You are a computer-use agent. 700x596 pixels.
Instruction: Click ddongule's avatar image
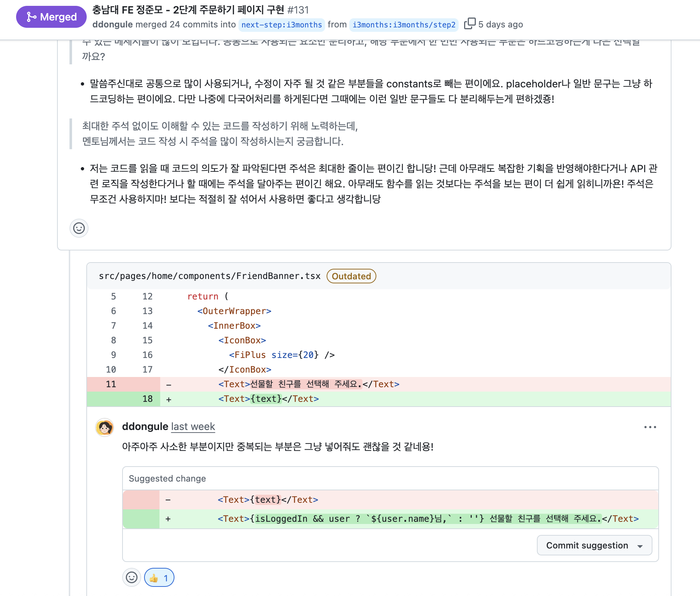click(105, 427)
